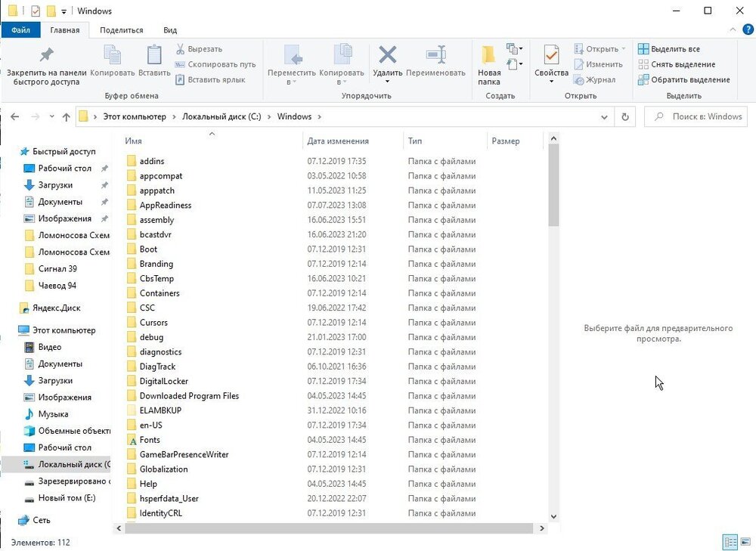Collapse the ribbon with the chevron
The image size is (756, 551).
tap(733, 30)
